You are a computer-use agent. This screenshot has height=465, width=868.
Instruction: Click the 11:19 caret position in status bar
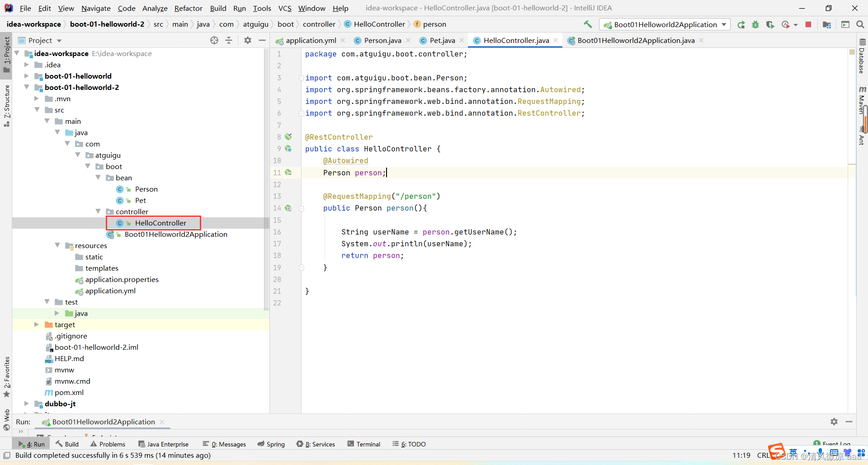[741, 455]
